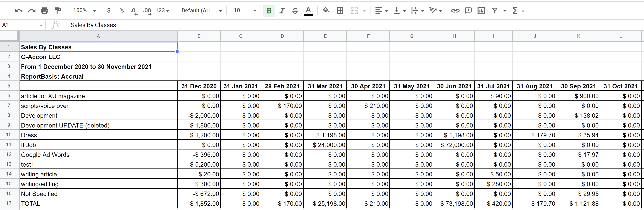The height and width of the screenshot is (210, 644).
Task: Increase decimal places
Action: [147, 11]
